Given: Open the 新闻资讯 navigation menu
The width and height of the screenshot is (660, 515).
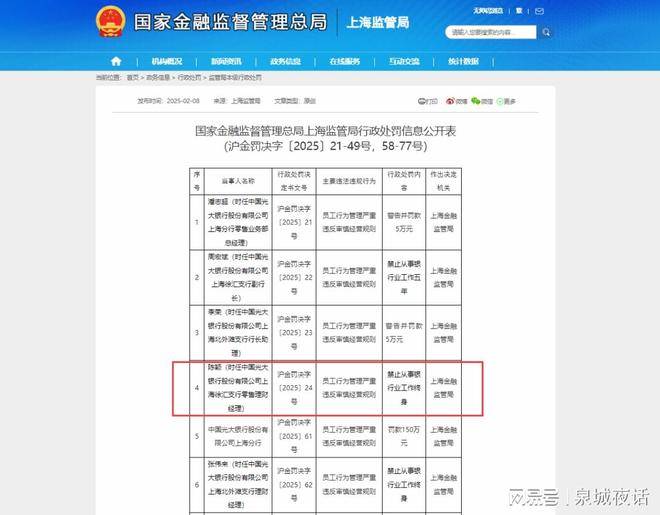Looking at the screenshot, I should (226, 61).
